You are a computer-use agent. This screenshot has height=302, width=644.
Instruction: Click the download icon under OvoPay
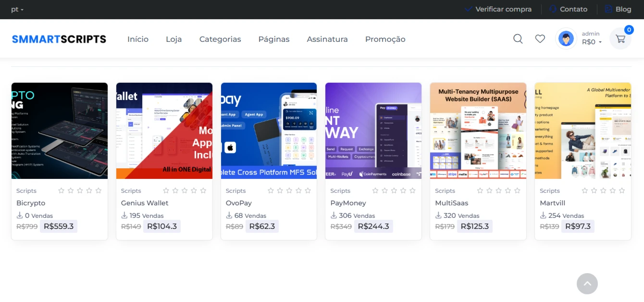point(229,215)
